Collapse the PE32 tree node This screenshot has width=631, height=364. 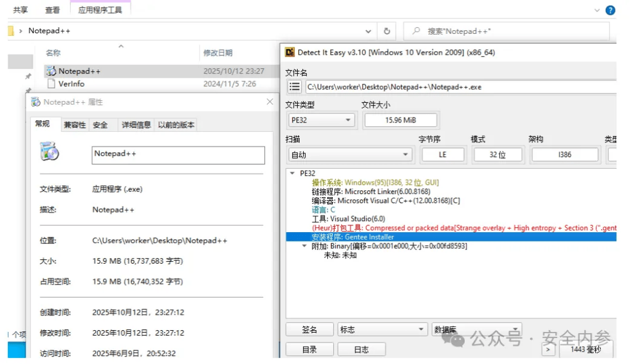(x=291, y=173)
